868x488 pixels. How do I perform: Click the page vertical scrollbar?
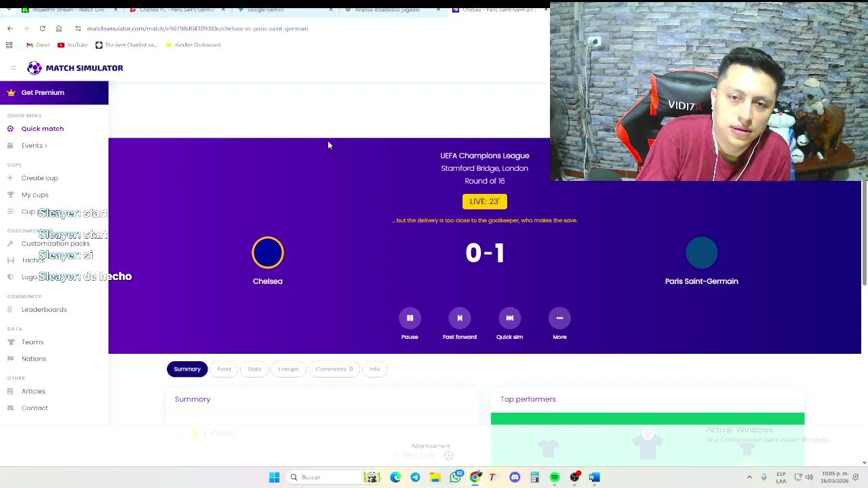(864, 234)
